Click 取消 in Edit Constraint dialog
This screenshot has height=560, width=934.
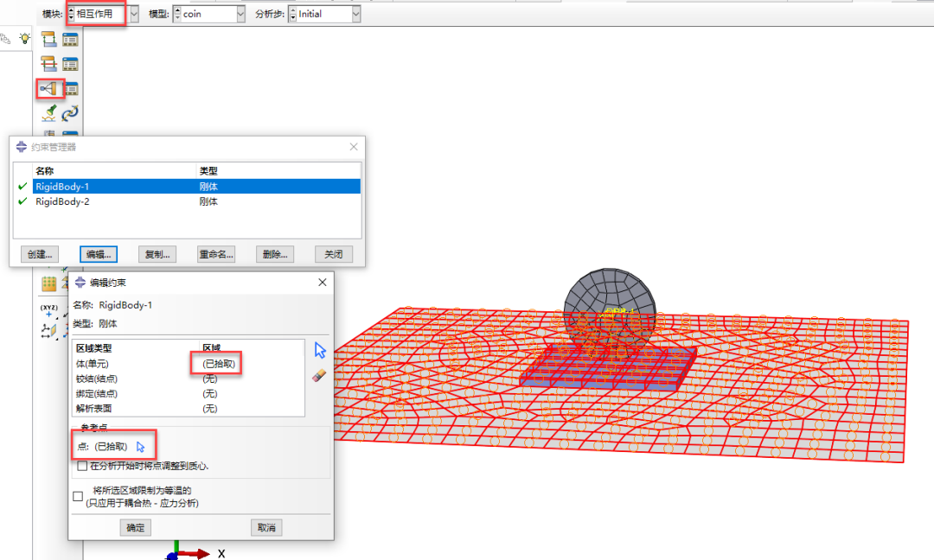pyautogui.click(x=266, y=527)
